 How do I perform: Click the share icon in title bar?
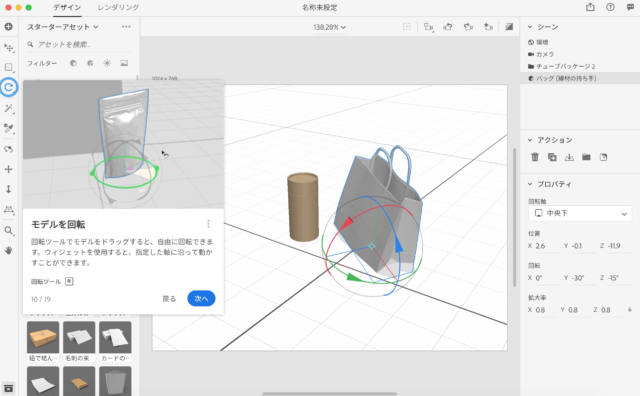590,7
